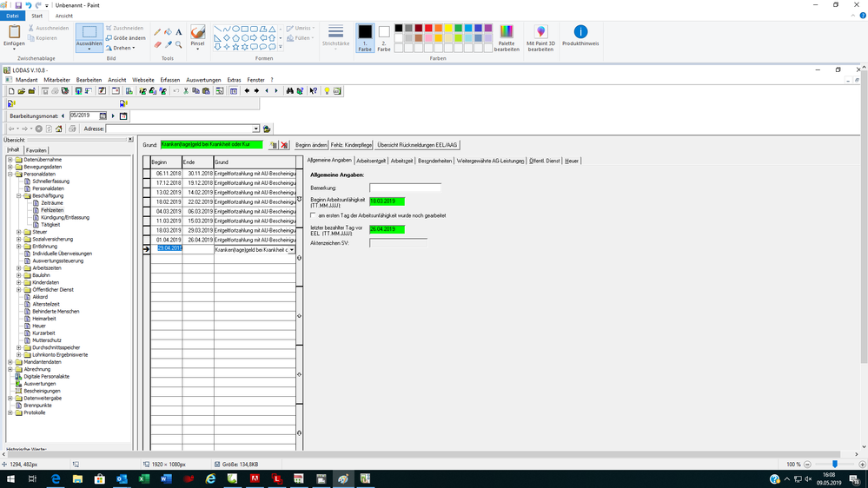868x488 pixels.
Task: Click the Fehlz. Kinderpflege button
Action: pos(352,145)
